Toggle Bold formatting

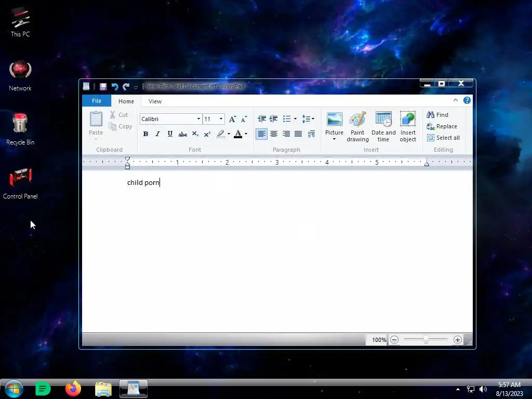[145, 134]
